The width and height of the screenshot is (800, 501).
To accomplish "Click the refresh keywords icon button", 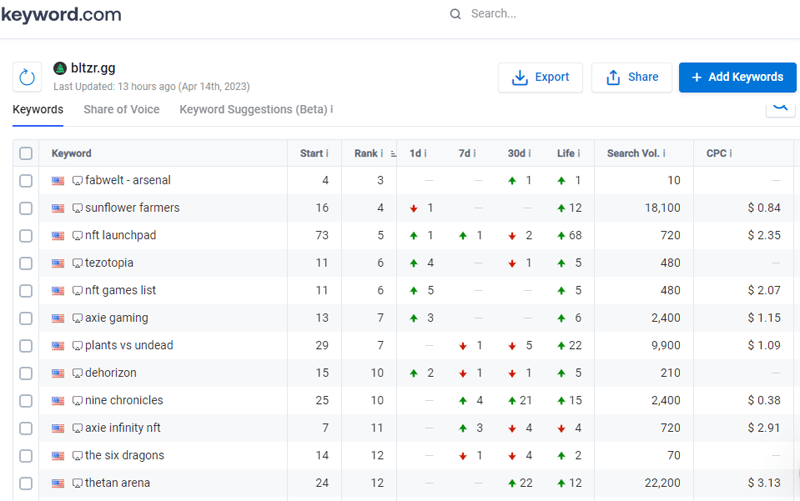I will pyautogui.click(x=27, y=77).
